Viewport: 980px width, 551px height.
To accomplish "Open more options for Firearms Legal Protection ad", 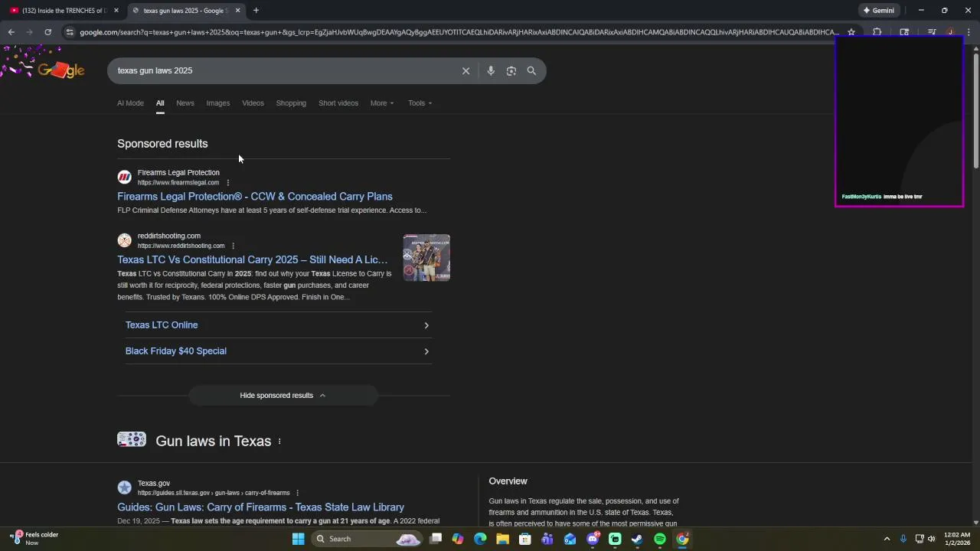I will 227,183.
